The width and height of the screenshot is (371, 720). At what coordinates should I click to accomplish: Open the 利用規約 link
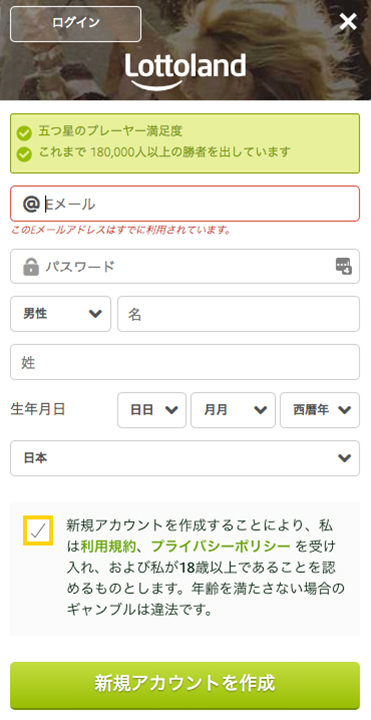(x=108, y=546)
